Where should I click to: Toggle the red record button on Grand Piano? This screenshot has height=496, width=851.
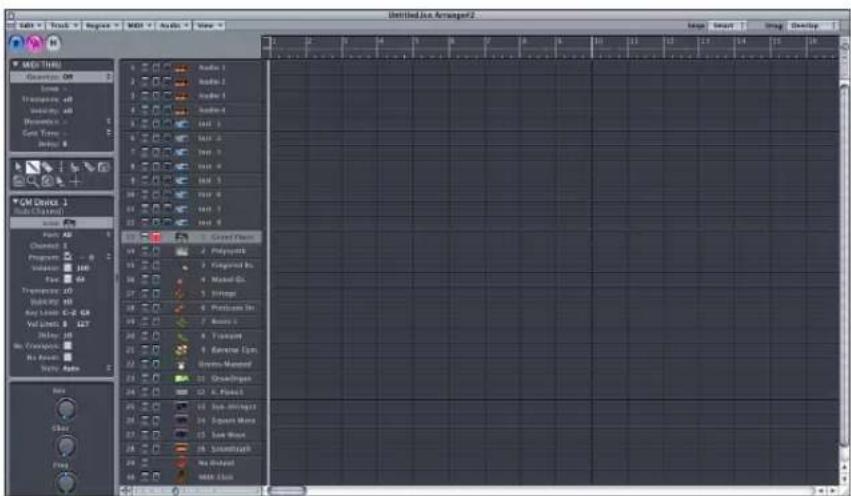click(156, 237)
